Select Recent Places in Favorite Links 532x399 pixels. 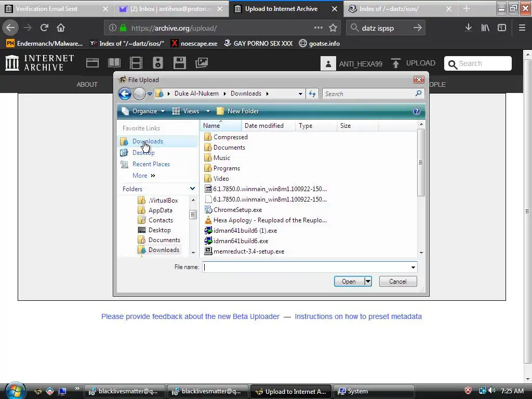[151, 164]
